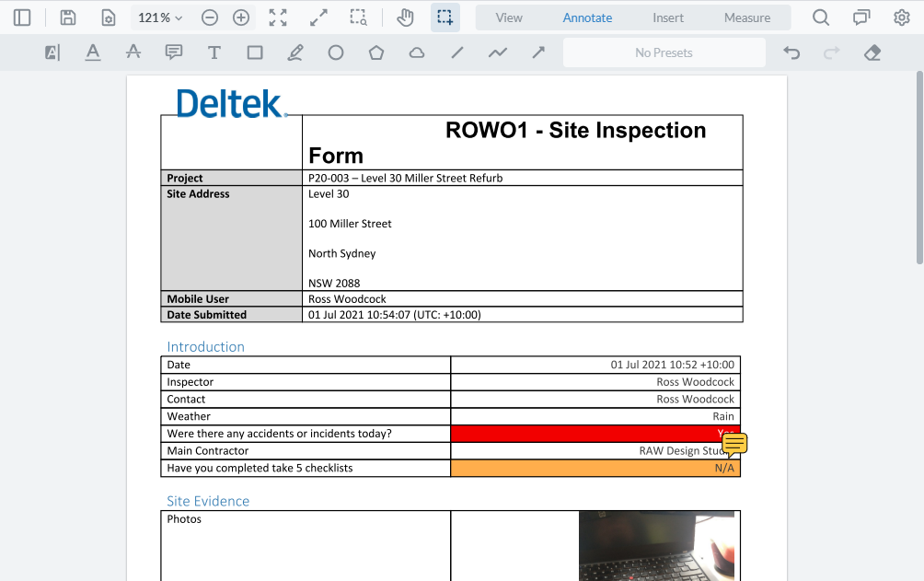Select the eraser tool
Viewport: 924px width, 581px height.
click(872, 53)
